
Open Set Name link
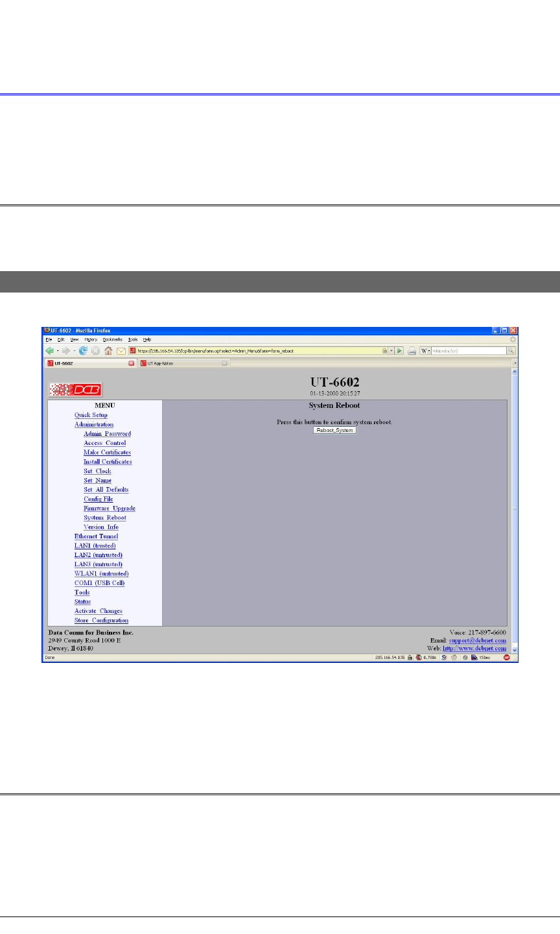[x=97, y=481]
